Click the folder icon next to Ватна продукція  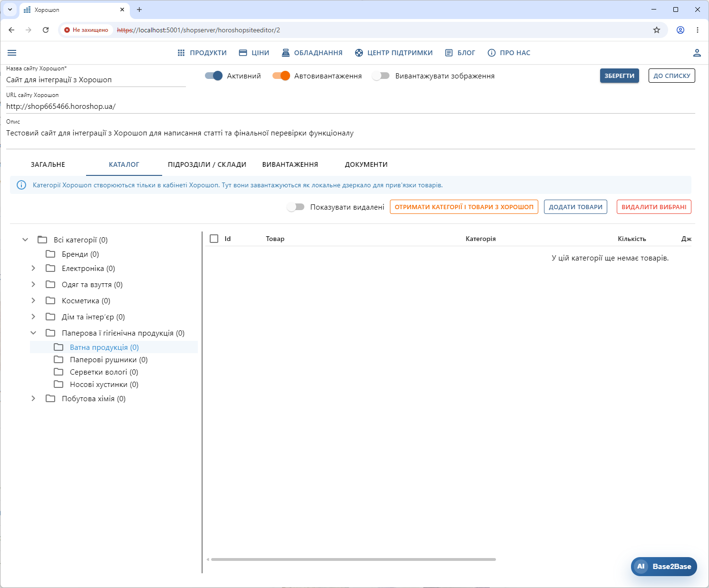[58, 347]
